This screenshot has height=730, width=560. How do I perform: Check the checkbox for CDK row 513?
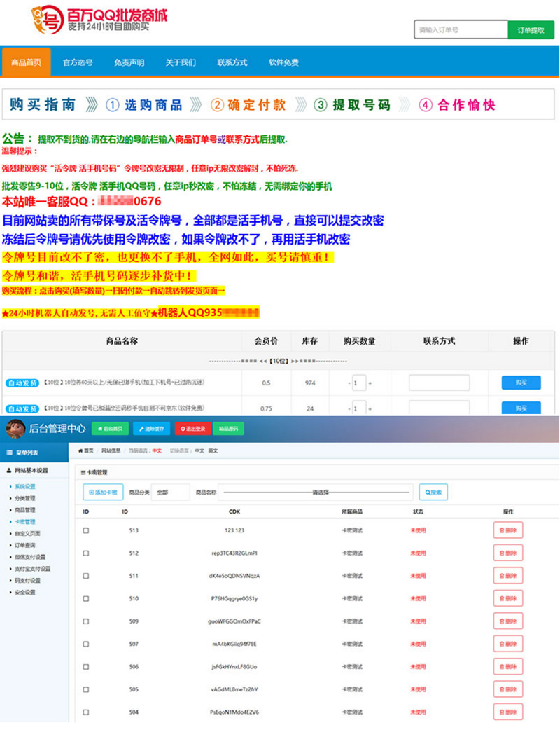(86, 530)
